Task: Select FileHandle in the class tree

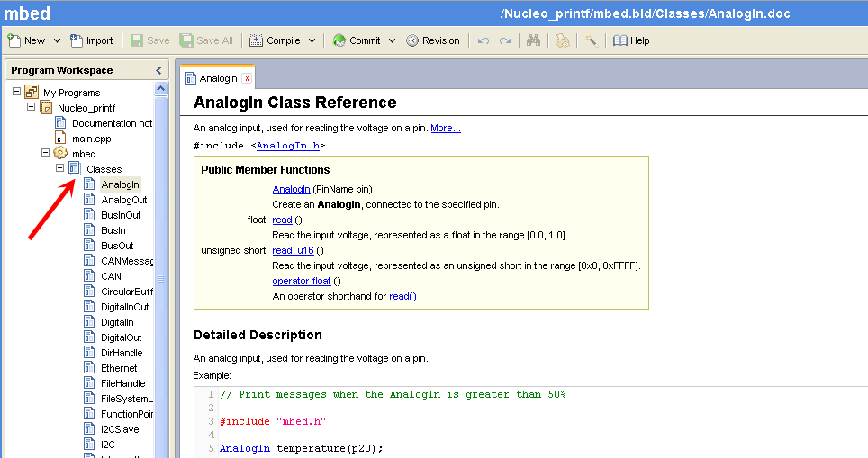Action: (x=122, y=383)
